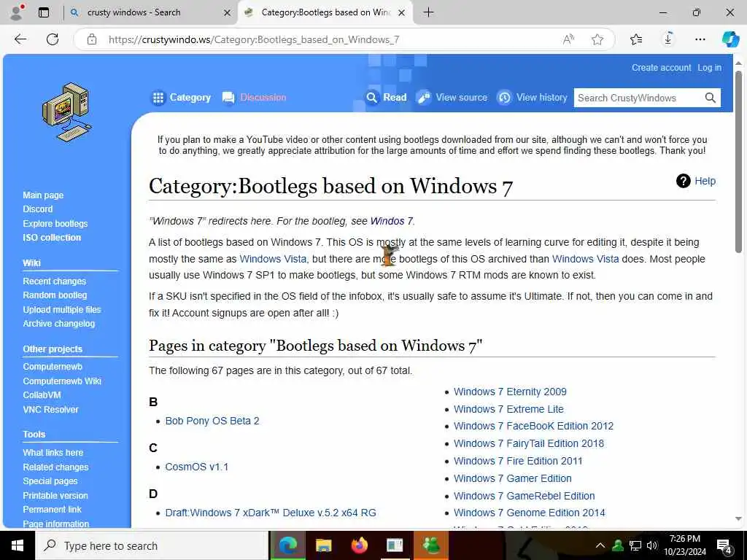747x560 pixels.
Task: Click the site info lock icon
Action: [x=92, y=39]
